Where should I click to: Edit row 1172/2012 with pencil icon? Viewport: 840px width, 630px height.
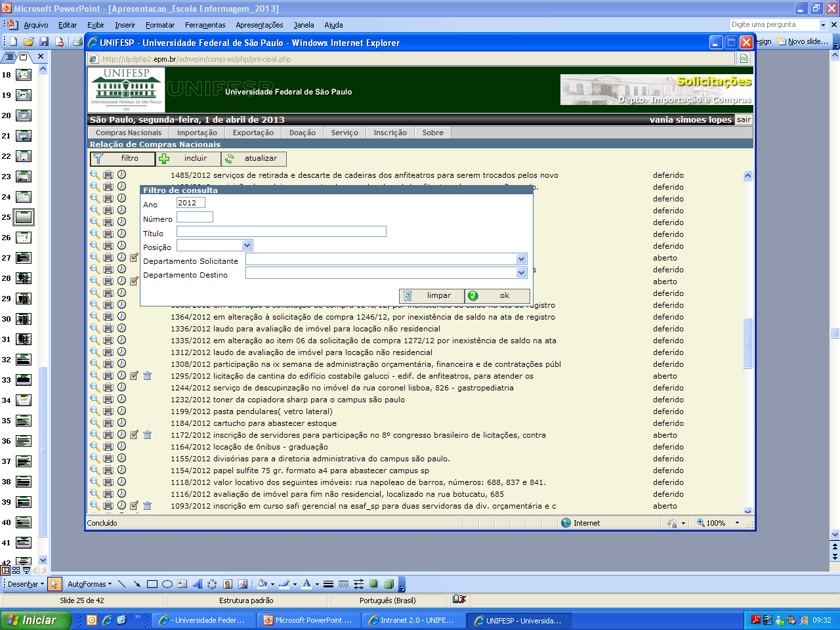click(x=134, y=434)
